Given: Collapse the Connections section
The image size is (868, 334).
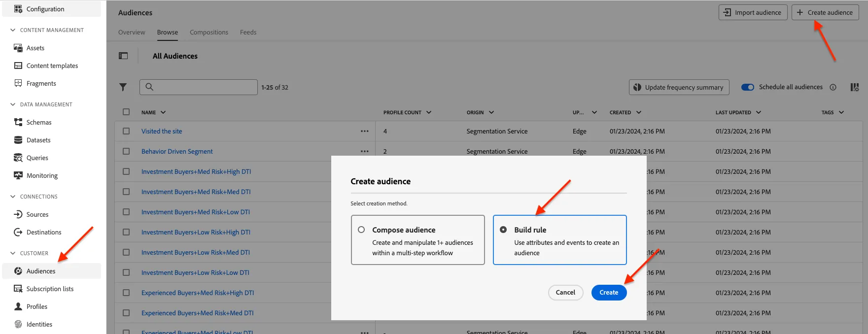Looking at the screenshot, I should point(13,197).
